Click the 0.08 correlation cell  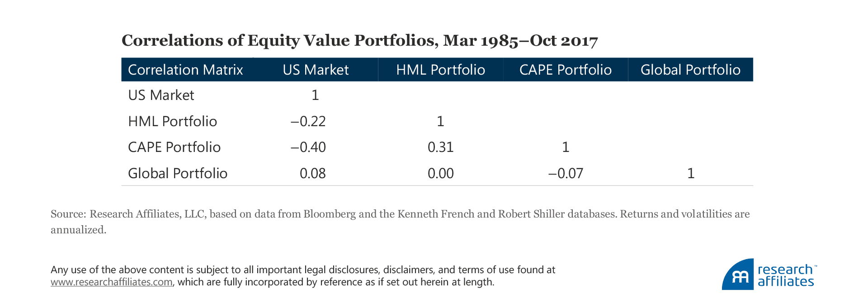point(312,173)
